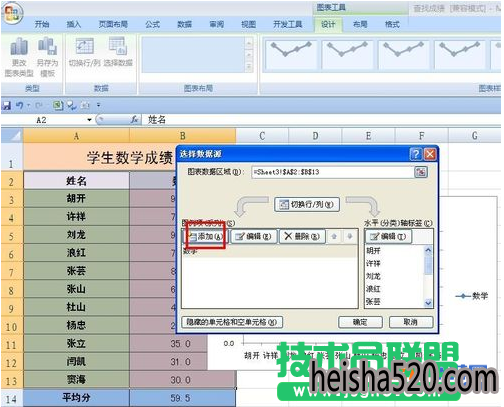
Task: Open Change Chart Type (更改图表类型)
Action: [x=19, y=57]
